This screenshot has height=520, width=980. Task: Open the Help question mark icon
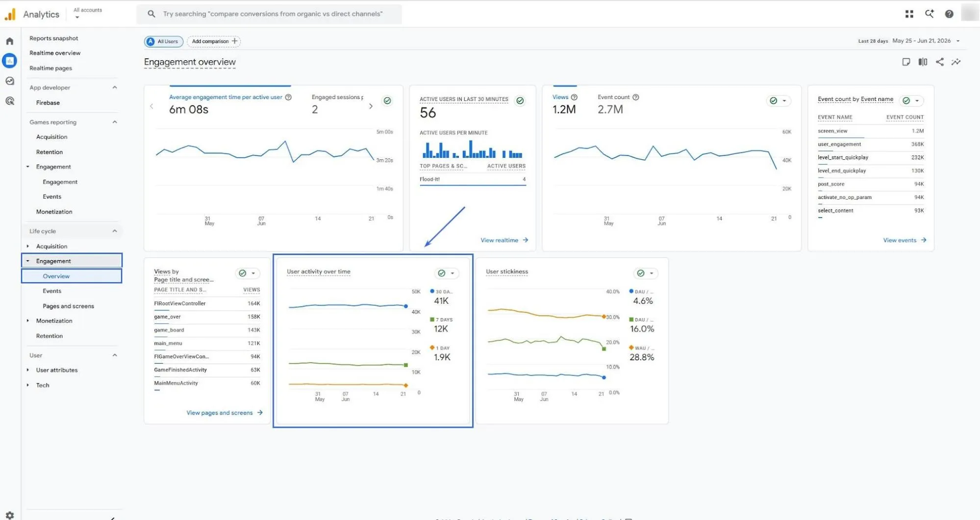click(x=949, y=14)
